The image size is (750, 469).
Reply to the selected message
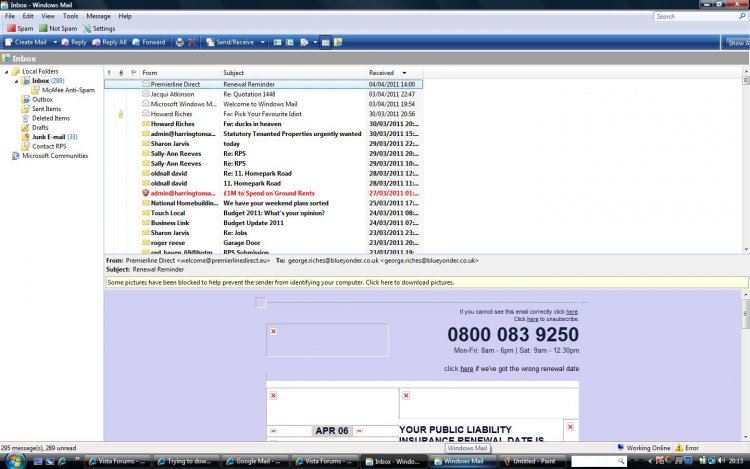coord(74,42)
